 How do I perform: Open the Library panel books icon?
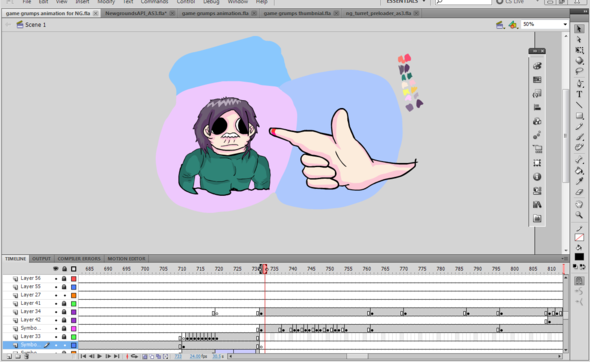(537, 205)
